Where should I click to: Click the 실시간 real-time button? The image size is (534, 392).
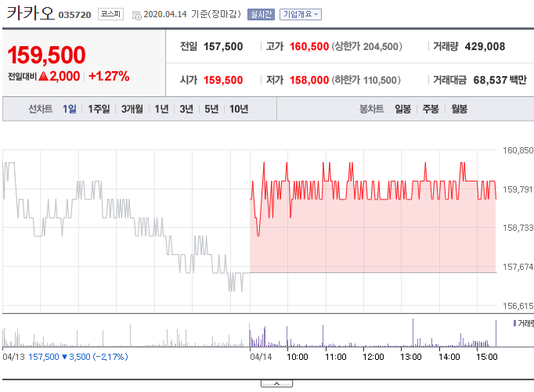261,14
